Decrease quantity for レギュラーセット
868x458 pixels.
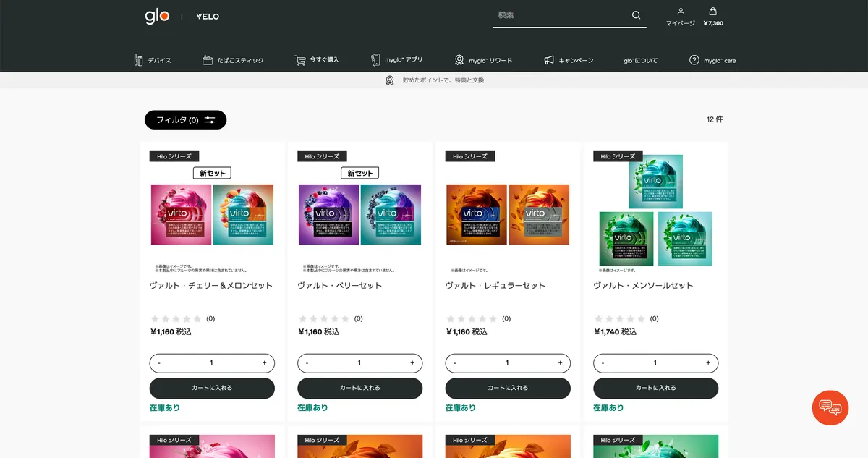point(455,363)
